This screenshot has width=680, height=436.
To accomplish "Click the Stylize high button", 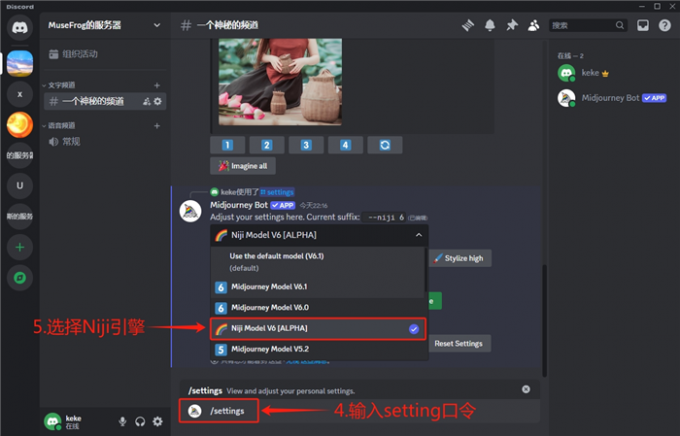I will [460, 258].
